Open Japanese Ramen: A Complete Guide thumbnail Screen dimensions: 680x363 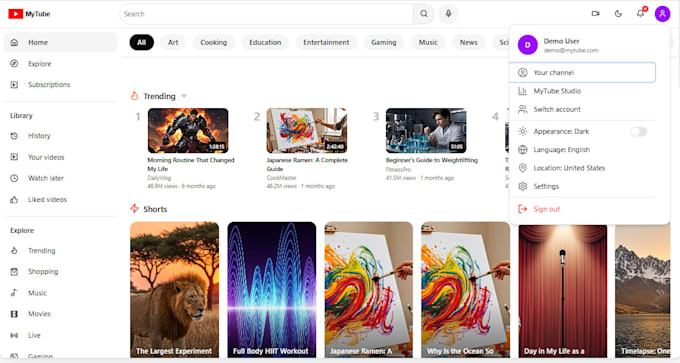point(307,131)
